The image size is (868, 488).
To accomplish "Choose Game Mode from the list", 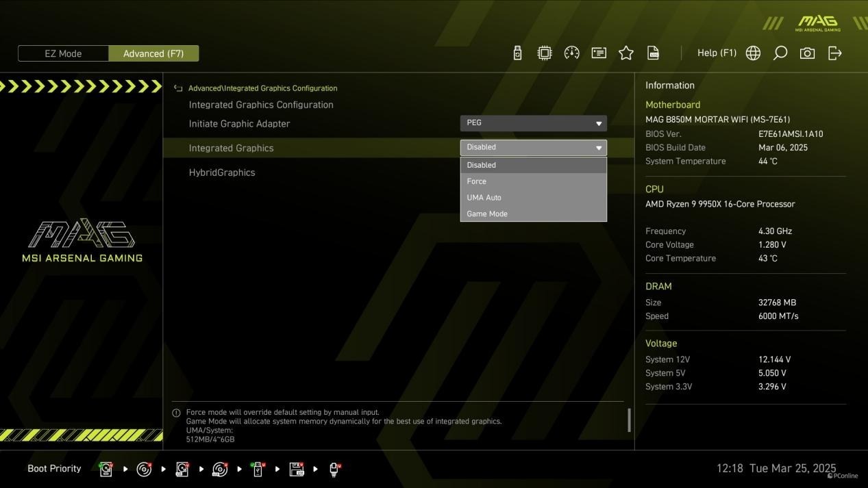I will (487, 214).
